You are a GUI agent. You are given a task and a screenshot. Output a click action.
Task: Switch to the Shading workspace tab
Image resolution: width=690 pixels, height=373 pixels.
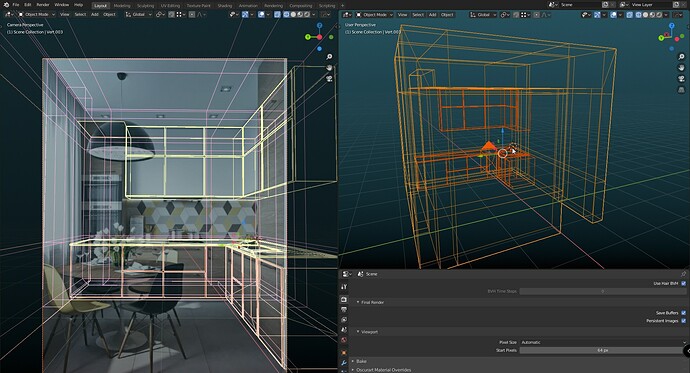click(225, 6)
